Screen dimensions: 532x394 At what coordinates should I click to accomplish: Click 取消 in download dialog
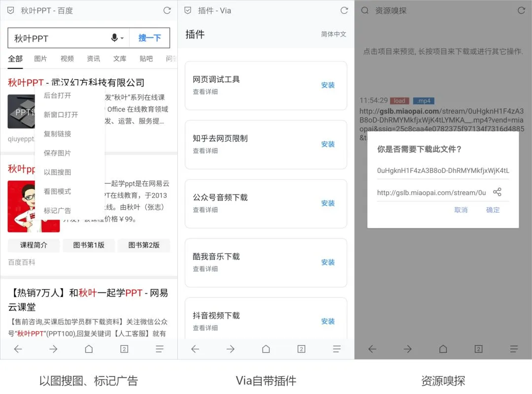[x=461, y=210]
